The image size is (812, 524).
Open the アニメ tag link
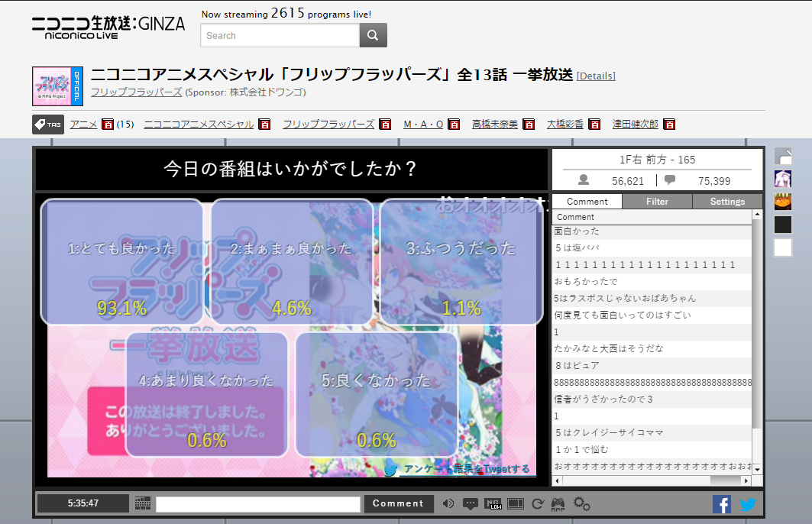pyautogui.click(x=83, y=125)
